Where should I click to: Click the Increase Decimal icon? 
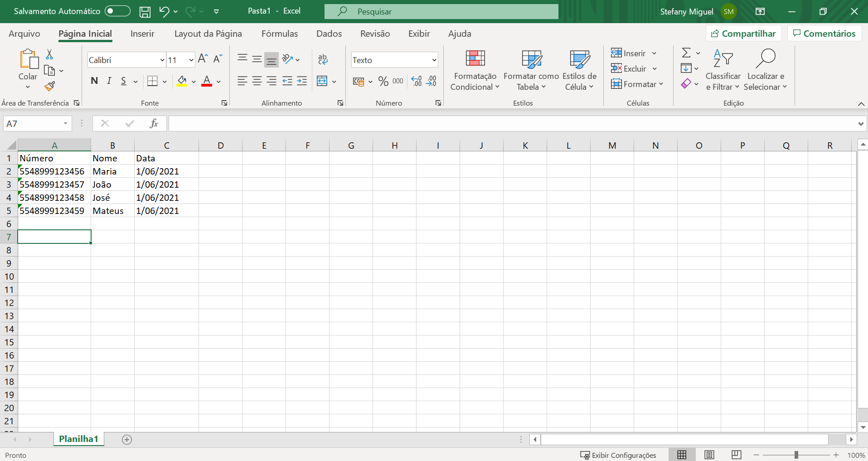[417, 81]
